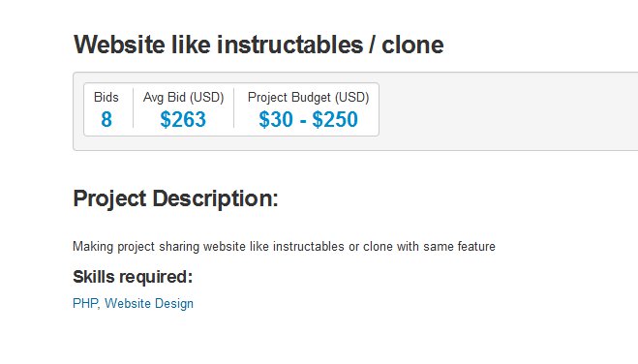This screenshot has width=638, height=364.
Task: Click the Project Budget (USD) label
Action: (x=308, y=98)
